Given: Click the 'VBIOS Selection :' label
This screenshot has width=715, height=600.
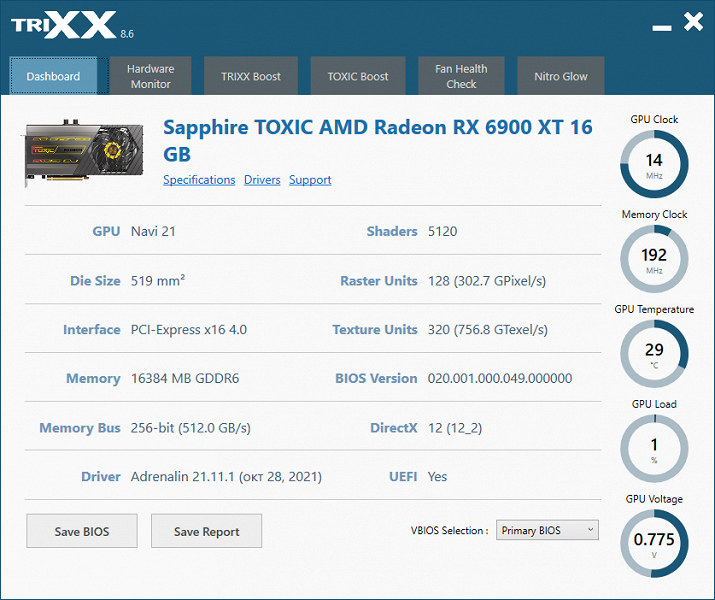Looking at the screenshot, I should coord(449,530).
